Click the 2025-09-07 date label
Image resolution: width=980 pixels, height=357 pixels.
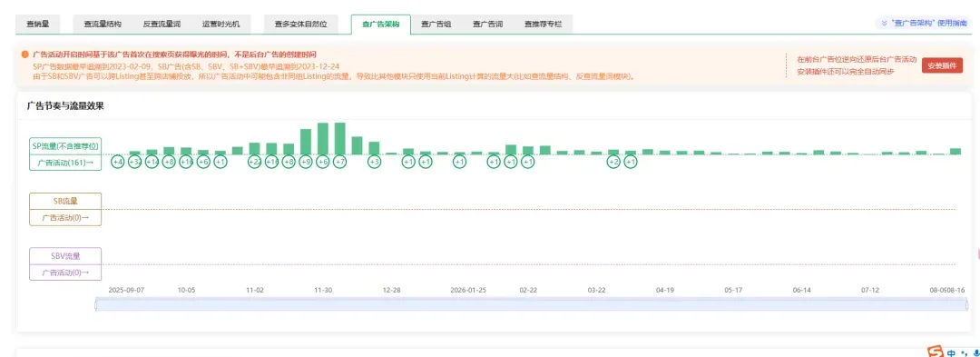tap(126, 290)
